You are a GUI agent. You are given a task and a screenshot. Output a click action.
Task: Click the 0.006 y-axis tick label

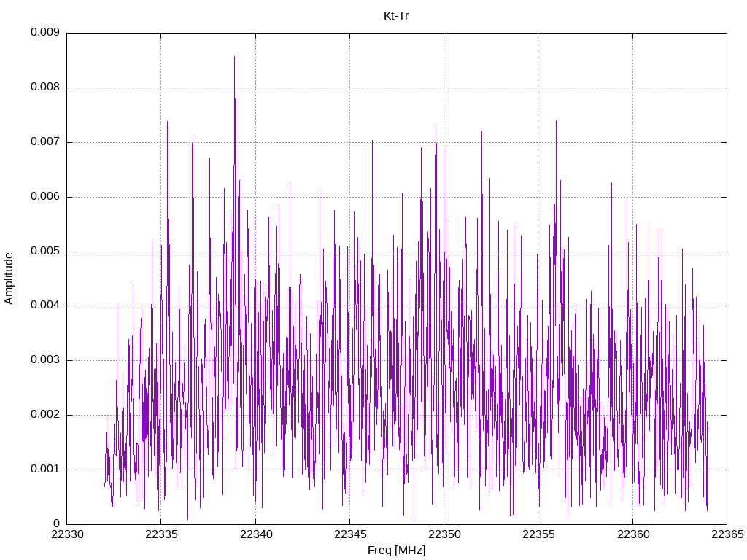coord(45,197)
